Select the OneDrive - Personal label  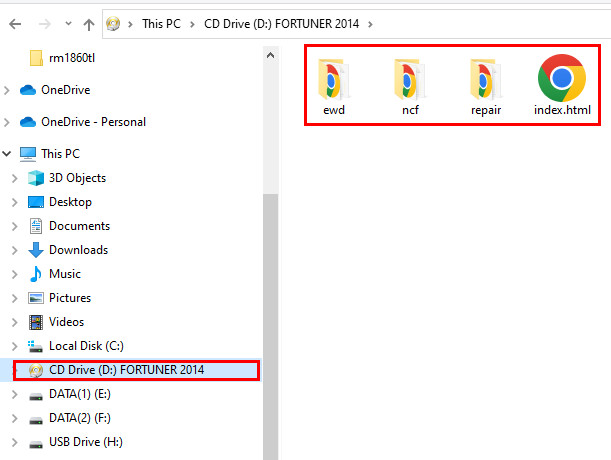click(94, 122)
